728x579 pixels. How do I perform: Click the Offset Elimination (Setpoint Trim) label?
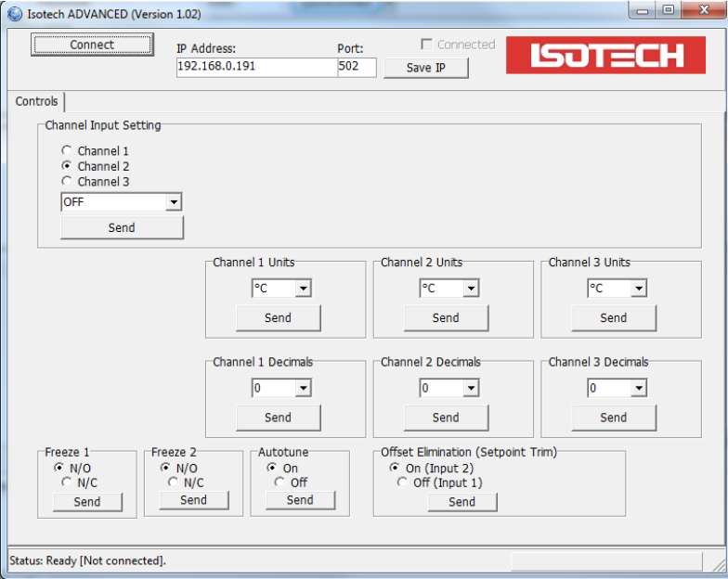point(468,452)
